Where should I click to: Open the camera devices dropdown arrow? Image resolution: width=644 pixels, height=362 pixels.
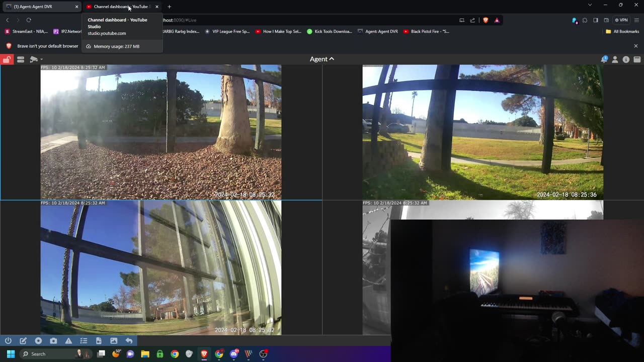[41, 59]
